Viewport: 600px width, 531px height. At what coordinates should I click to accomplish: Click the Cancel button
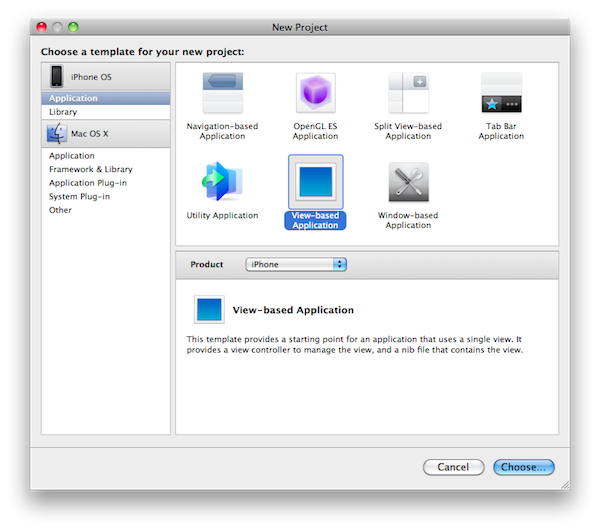coord(453,467)
